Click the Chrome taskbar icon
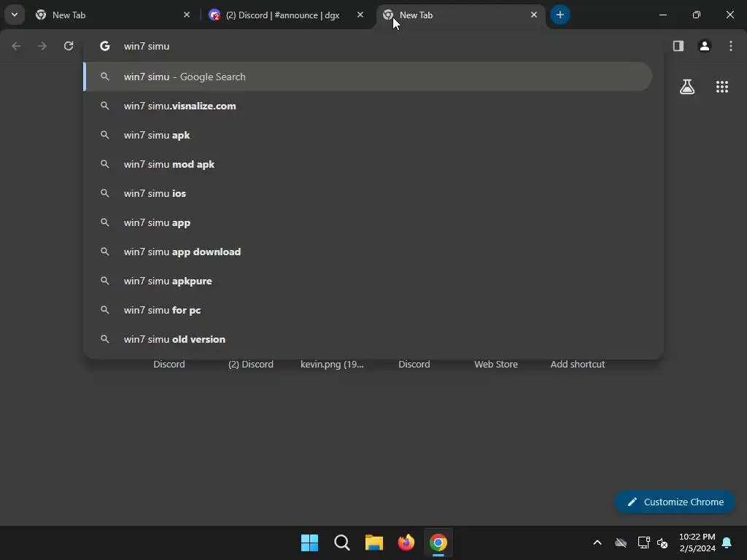747x560 pixels. (438, 542)
